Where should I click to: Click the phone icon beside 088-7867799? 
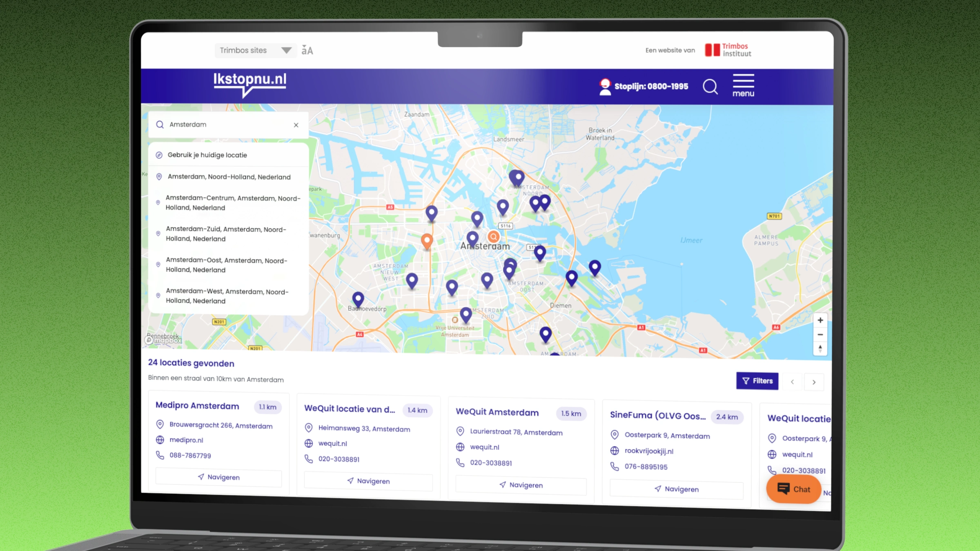pos(160,455)
